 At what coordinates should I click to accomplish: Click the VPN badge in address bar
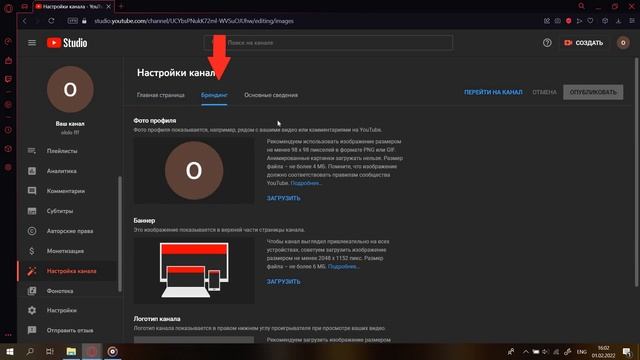click(73, 21)
